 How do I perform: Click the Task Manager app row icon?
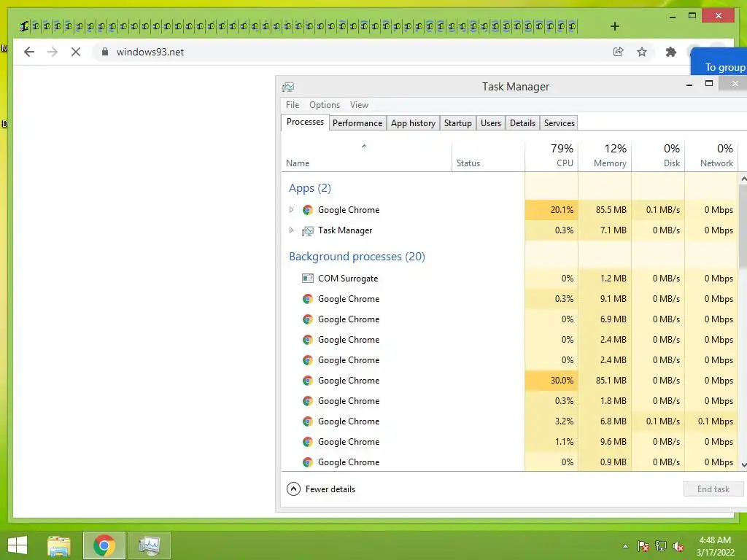click(308, 230)
